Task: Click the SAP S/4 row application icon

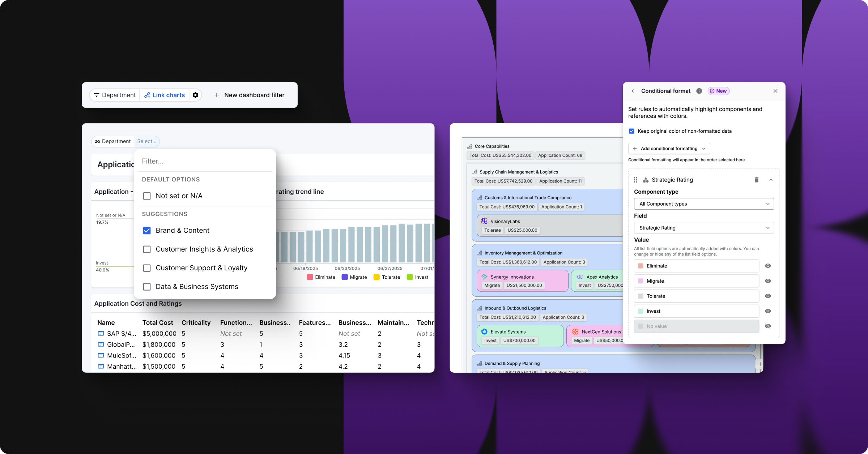Action: tap(101, 333)
